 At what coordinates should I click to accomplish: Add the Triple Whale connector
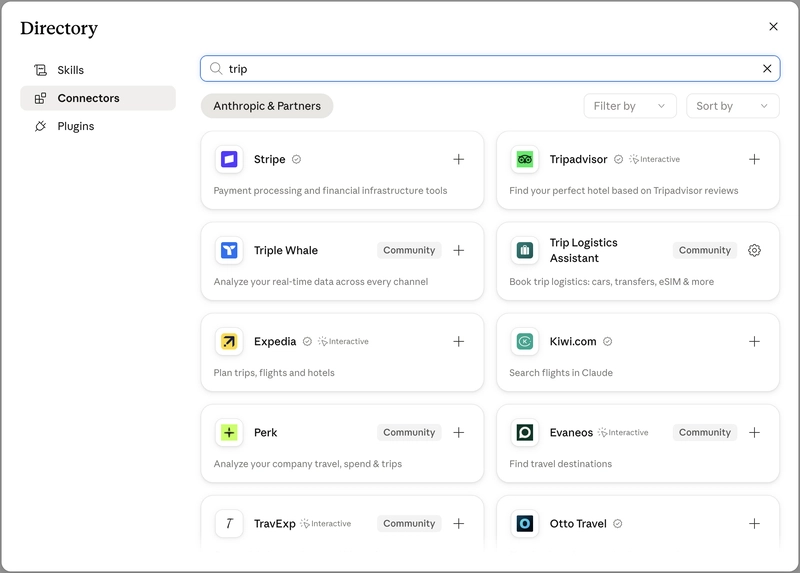coord(459,250)
